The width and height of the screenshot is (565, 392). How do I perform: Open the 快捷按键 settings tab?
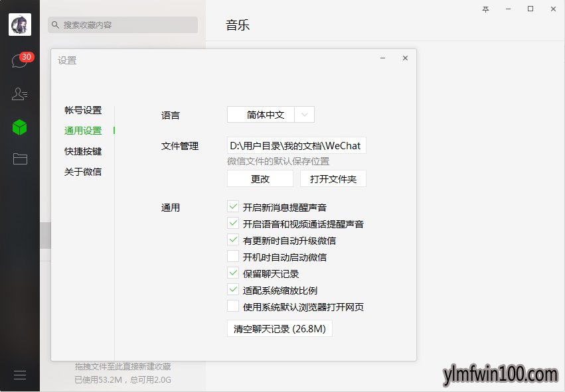tap(83, 151)
